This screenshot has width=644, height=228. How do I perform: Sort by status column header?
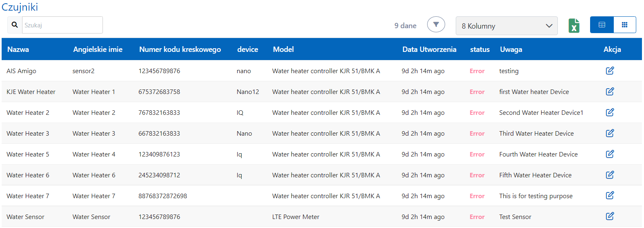point(479,49)
